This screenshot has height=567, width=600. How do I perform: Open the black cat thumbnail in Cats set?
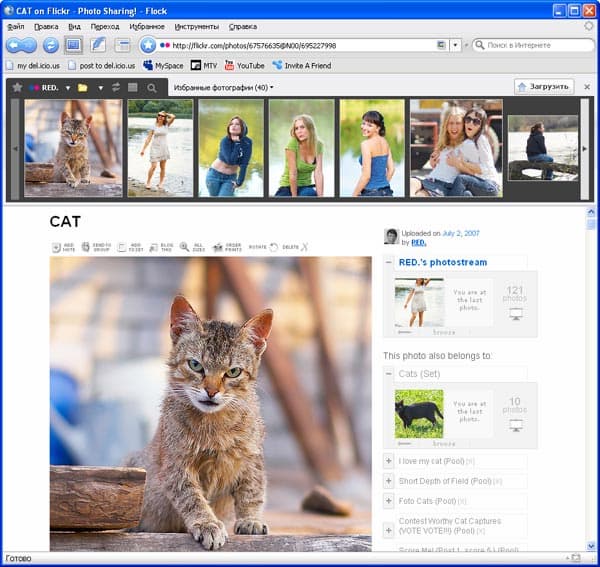coord(419,414)
